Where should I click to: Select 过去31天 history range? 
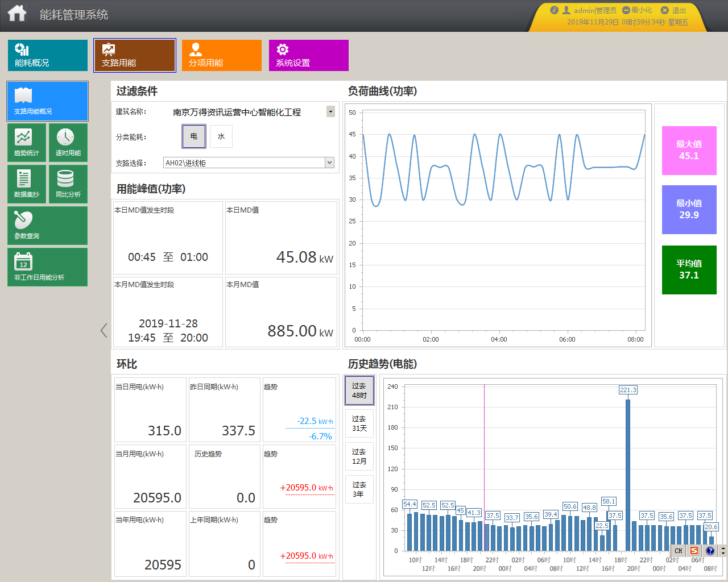pyautogui.click(x=359, y=423)
